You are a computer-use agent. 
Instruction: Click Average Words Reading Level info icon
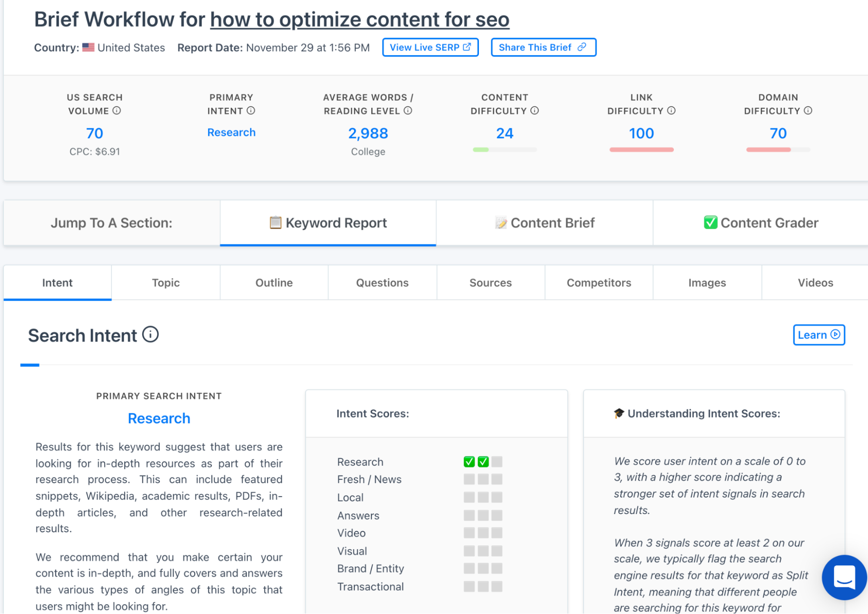click(408, 111)
